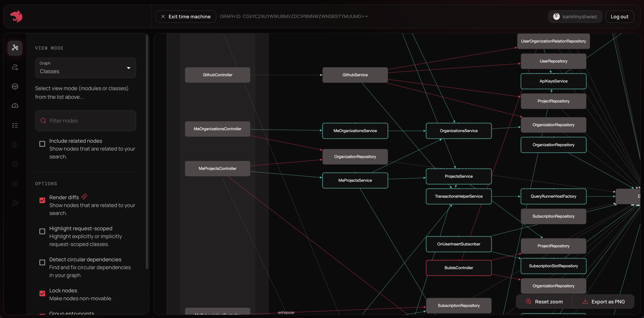Click the Detect circular dependencies label
Viewport: 644px width, 318px height.
85,259
